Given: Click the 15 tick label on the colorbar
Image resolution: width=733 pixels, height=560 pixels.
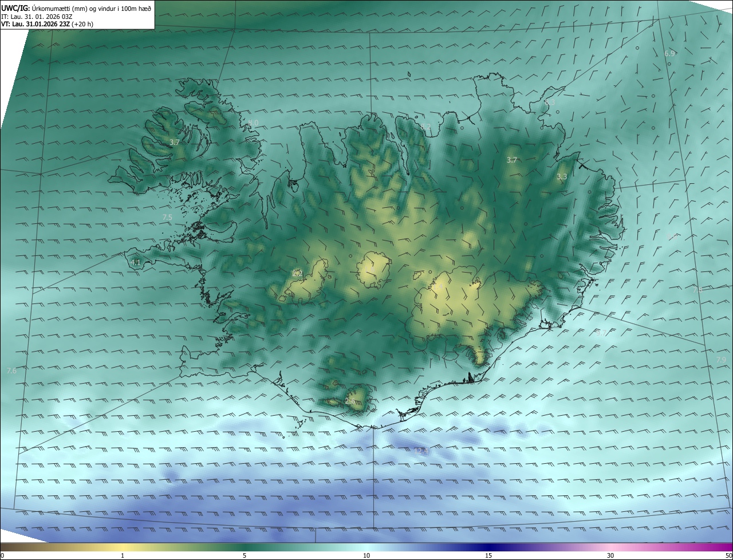Looking at the screenshot, I should pos(488,555).
